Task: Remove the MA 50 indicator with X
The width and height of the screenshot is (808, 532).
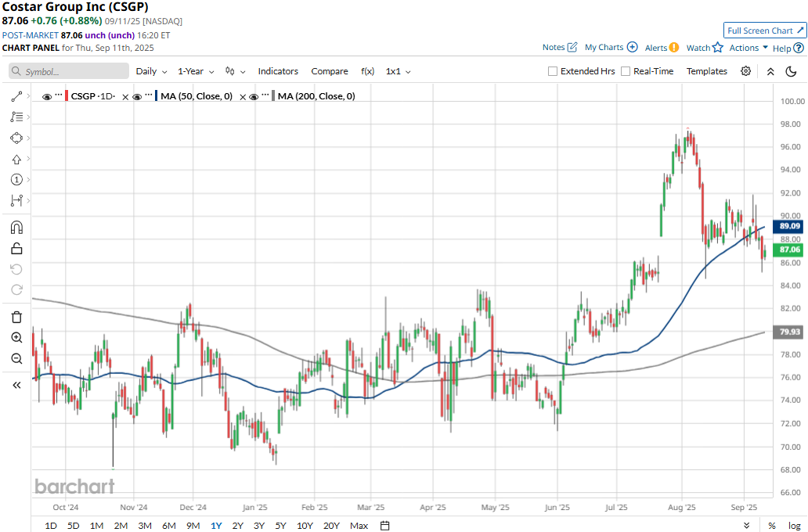Action: click(243, 97)
